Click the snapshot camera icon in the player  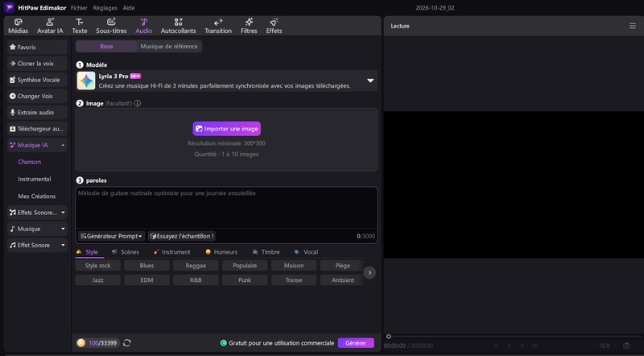(626, 346)
